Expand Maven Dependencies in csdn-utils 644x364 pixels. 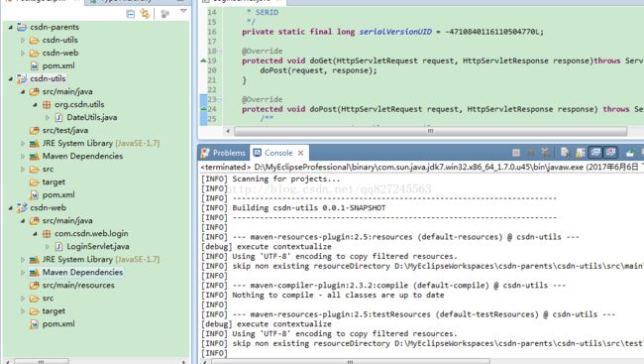tap(23, 157)
